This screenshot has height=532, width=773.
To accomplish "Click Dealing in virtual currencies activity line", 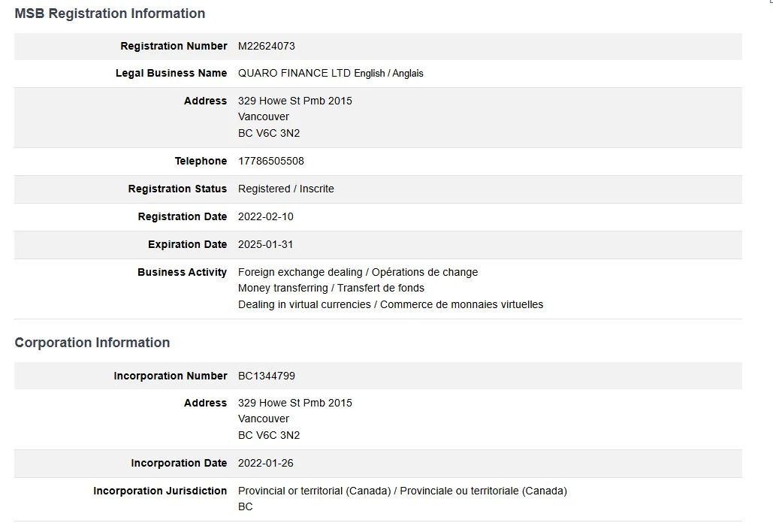I will 391,304.
